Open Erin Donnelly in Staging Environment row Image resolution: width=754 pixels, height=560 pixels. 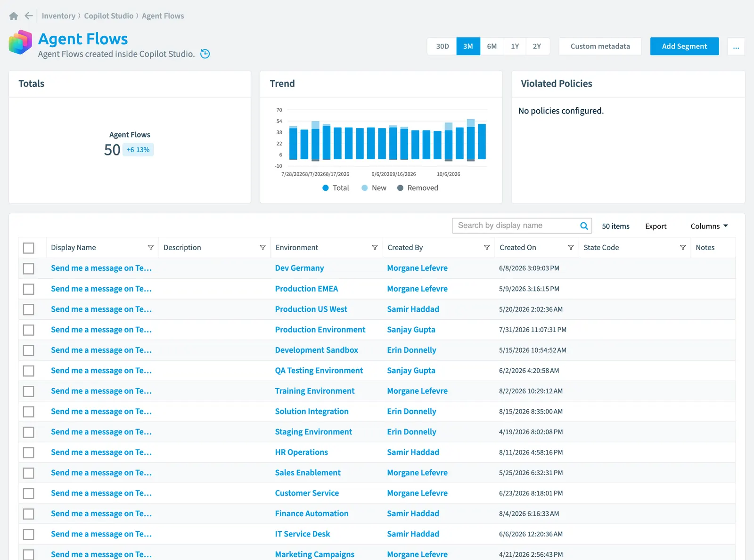[411, 432]
